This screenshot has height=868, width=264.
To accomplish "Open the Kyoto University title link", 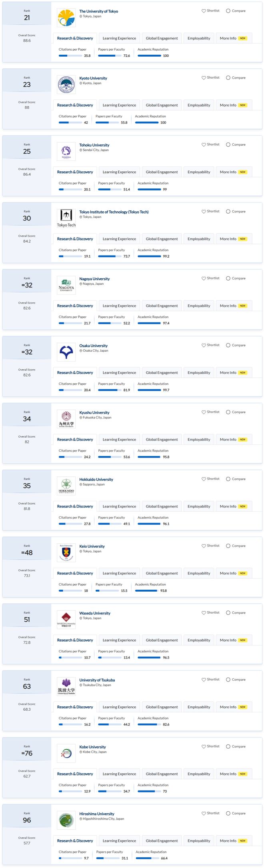I will coord(93,78).
